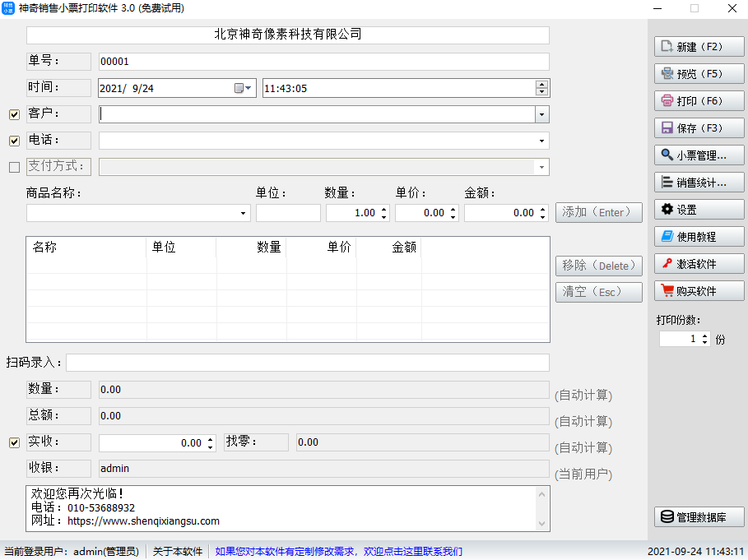Decrease the time with spinner down arrow
748x560 pixels.
(541, 92)
